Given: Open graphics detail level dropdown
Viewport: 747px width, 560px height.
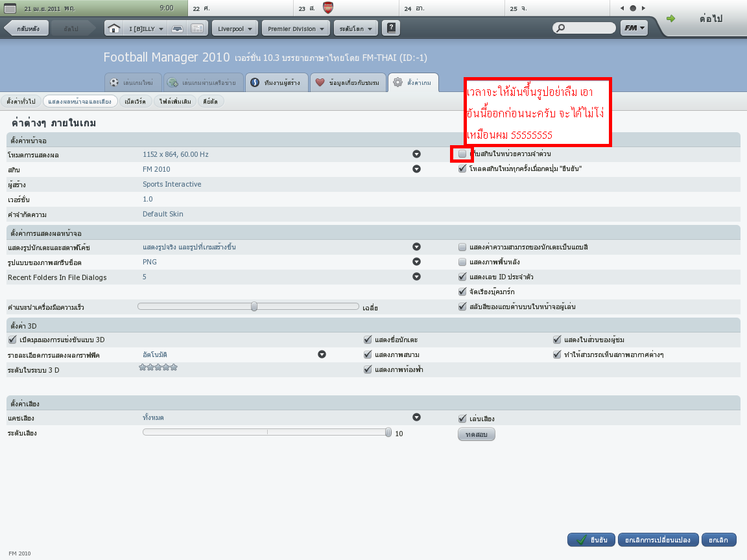Looking at the screenshot, I should [322, 355].
